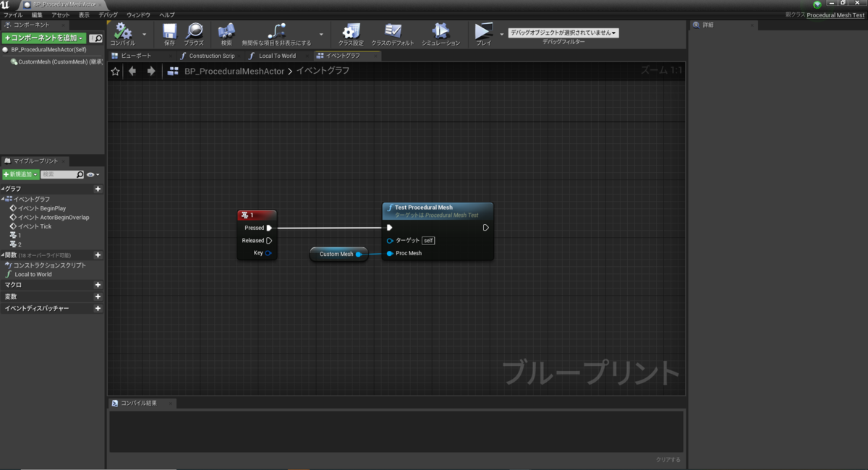Add a new graph with the グラフ plus icon
Image resolution: width=868 pixels, height=470 pixels.
(98, 189)
